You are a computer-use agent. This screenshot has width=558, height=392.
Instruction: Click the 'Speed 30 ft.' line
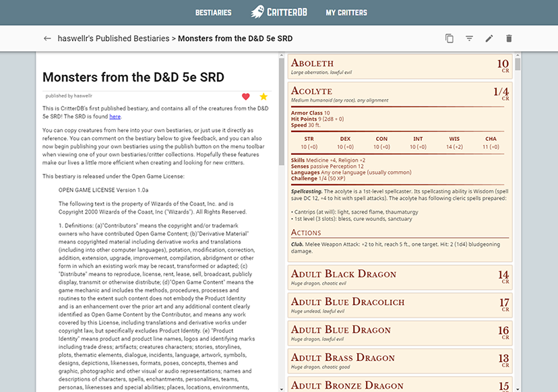click(x=306, y=125)
